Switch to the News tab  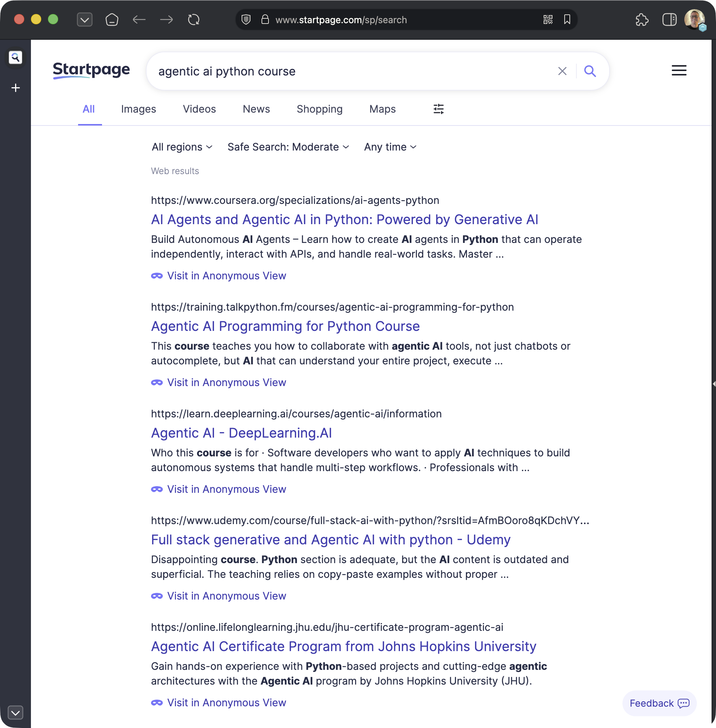pyautogui.click(x=256, y=109)
